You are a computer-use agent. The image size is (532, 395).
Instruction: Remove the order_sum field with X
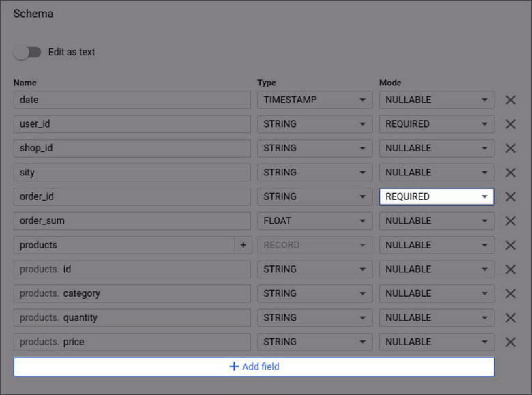point(510,221)
